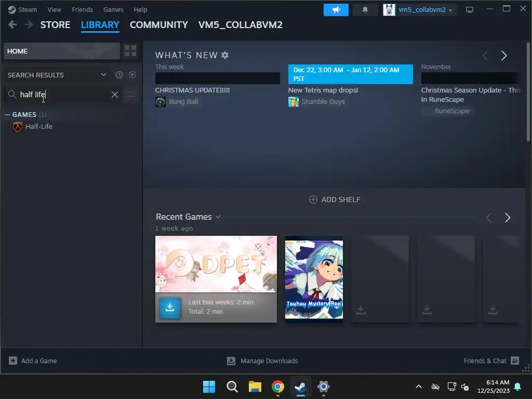Viewport: 532px width, 399px height.
Task: Open the Friends menu
Action: [83, 9]
